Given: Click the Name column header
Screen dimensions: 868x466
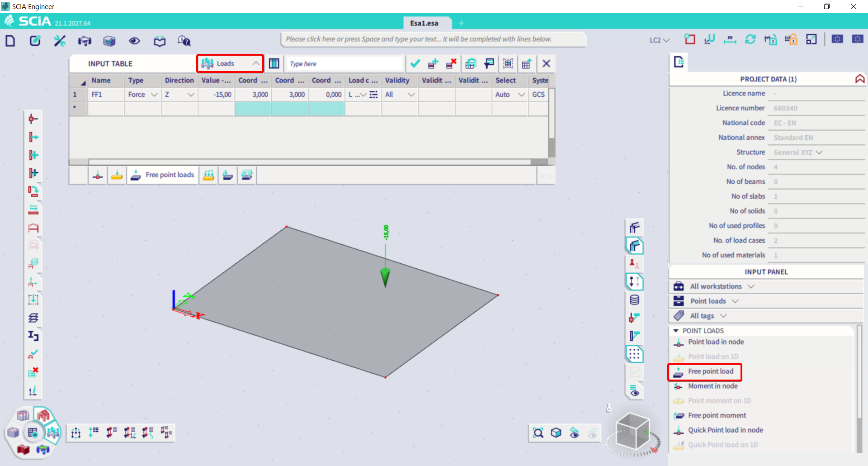Looking at the screenshot, I should 106,80.
